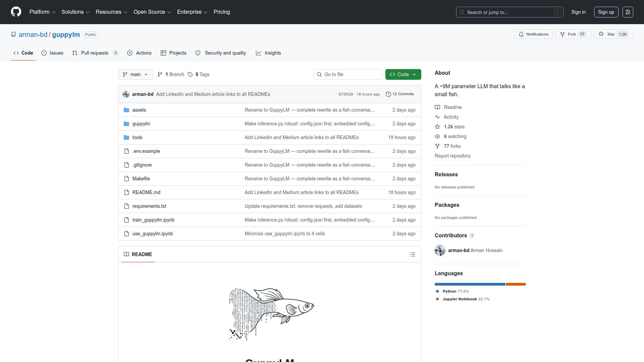The width and height of the screenshot is (644, 362).
Task: Switch to the Pull requests tab
Action: [x=95, y=53]
